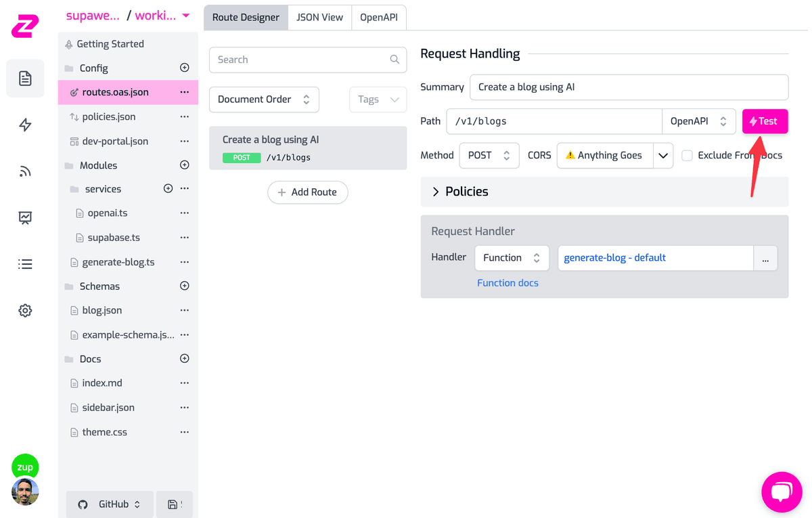The width and height of the screenshot is (812, 518).
Task: Open the list icon in sidebar
Action: 25,264
